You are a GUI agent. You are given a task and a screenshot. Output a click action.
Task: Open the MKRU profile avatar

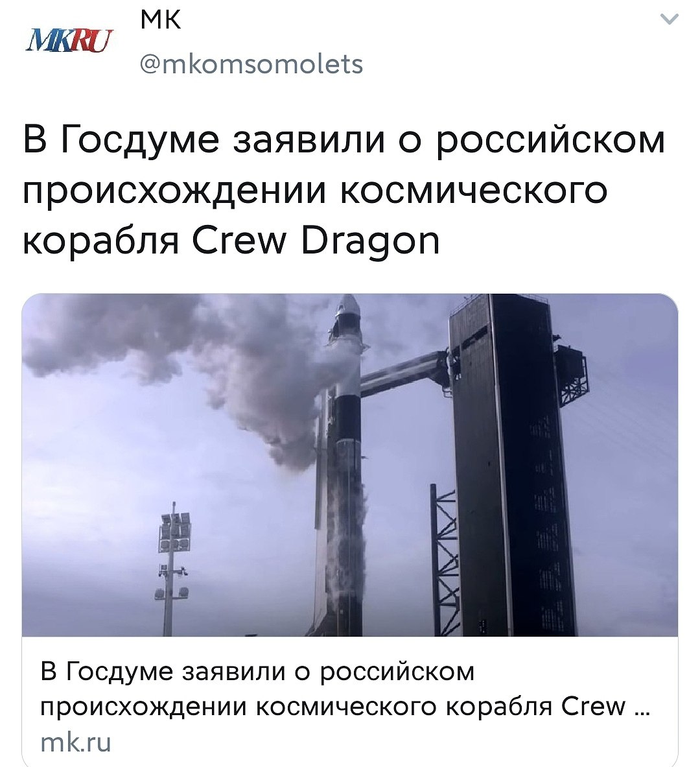(69, 41)
